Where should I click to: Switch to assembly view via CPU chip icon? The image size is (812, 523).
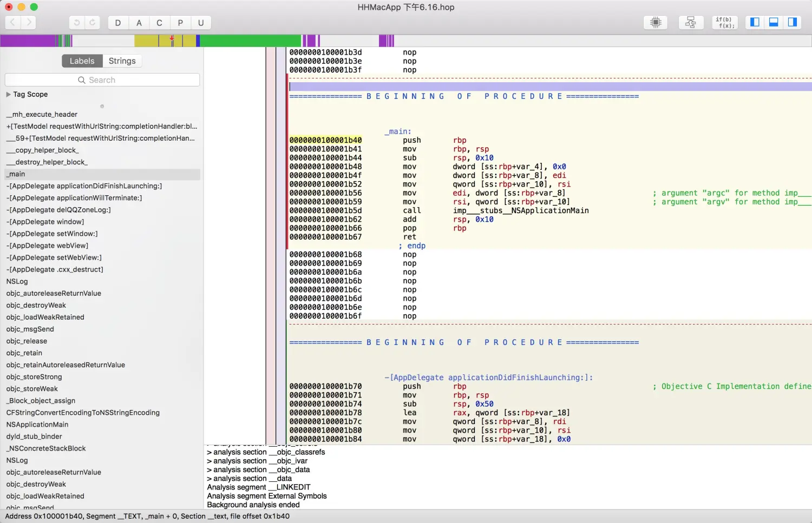[656, 22]
